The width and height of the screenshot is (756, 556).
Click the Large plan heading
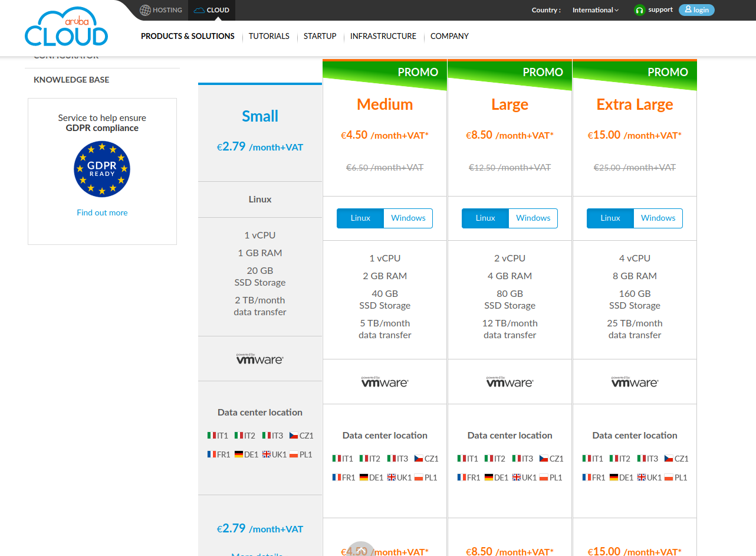[x=510, y=104]
